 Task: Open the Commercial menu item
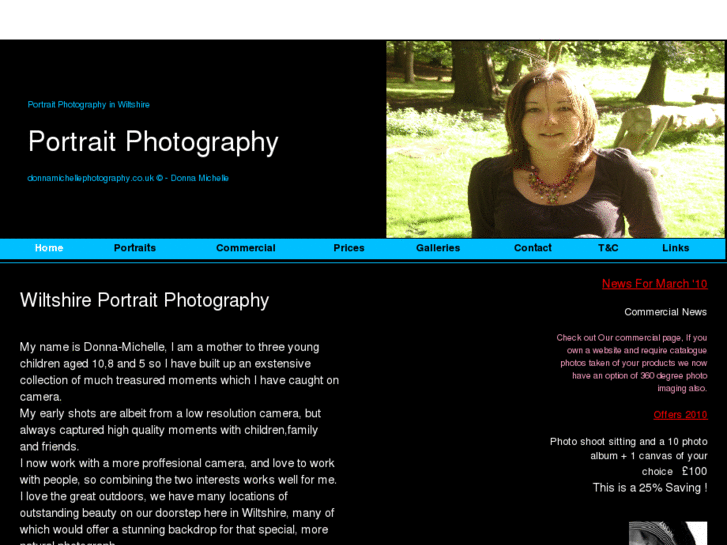(x=246, y=248)
